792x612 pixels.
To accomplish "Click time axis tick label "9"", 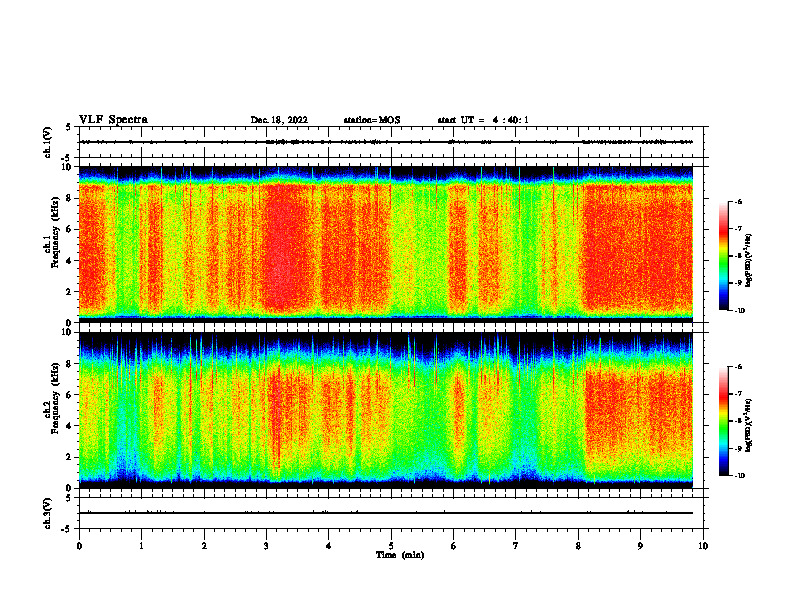I will click(x=640, y=546).
